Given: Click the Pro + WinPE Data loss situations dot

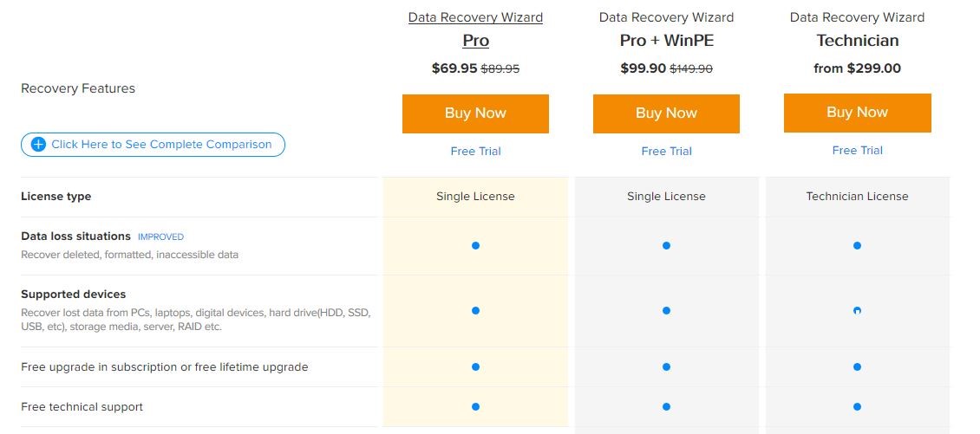Looking at the screenshot, I should click(x=666, y=245).
